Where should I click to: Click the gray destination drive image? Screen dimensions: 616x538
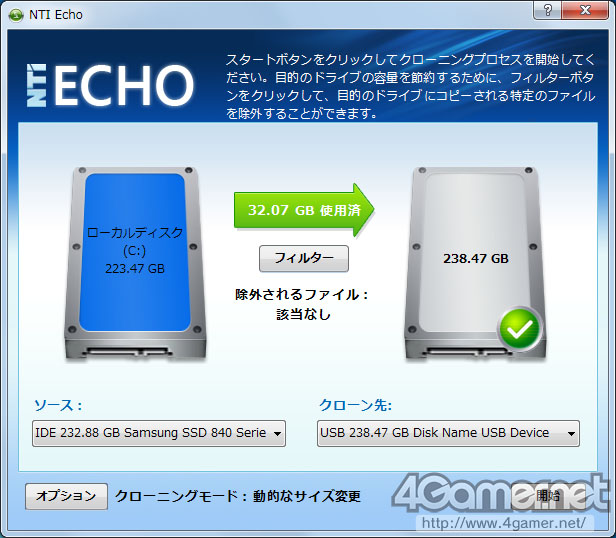tap(475, 263)
